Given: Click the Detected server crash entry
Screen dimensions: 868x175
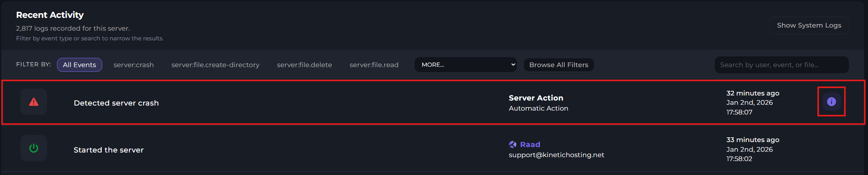Looking at the screenshot, I should 116,103.
